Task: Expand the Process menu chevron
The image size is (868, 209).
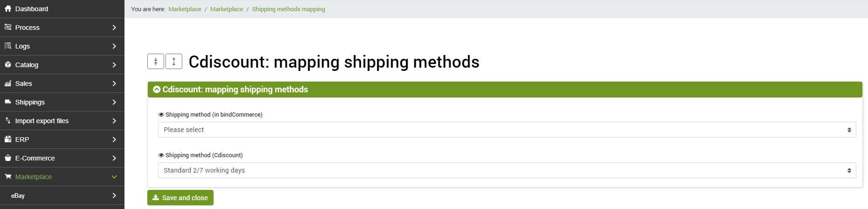Action: [x=114, y=28]
